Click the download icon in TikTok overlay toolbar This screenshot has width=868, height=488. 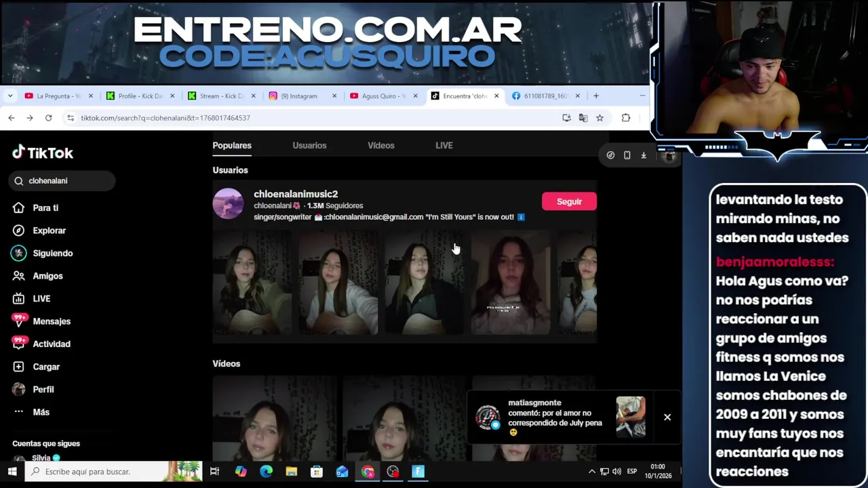click(644, 155)
